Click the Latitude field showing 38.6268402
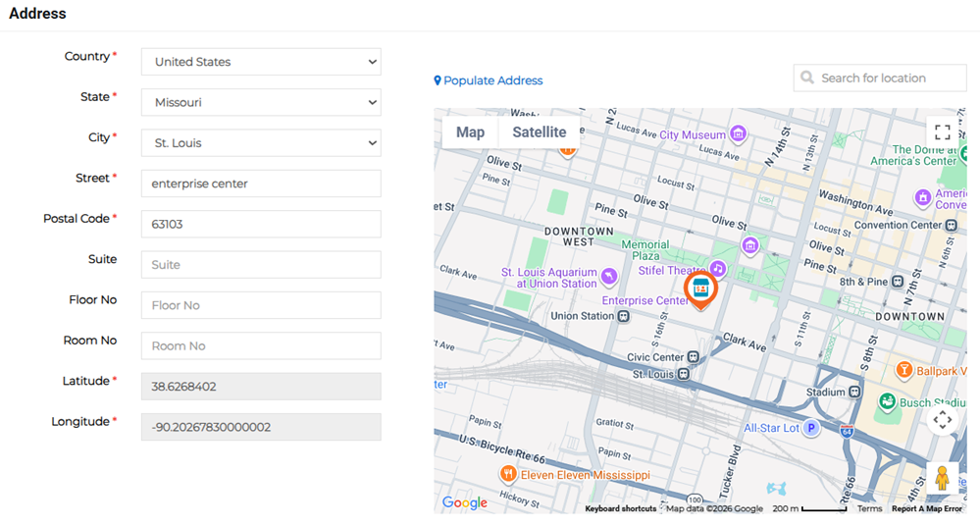 pyautogui.click(x=261, y=387)
